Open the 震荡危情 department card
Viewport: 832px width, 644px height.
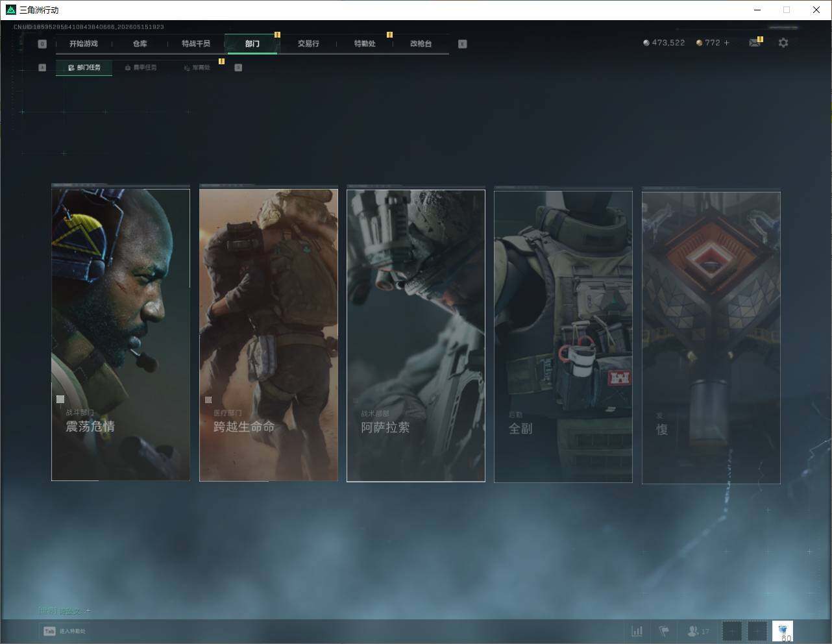[121, 334]
